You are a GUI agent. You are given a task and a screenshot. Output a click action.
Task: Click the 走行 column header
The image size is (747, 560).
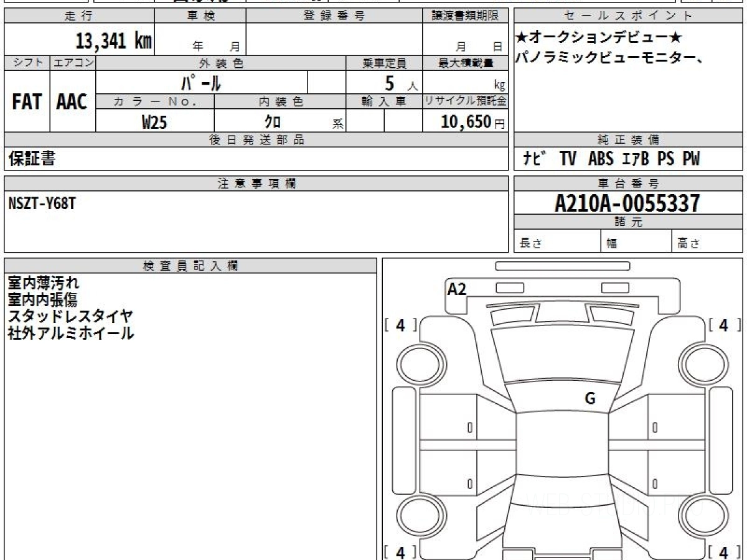(x=78, y=16)
